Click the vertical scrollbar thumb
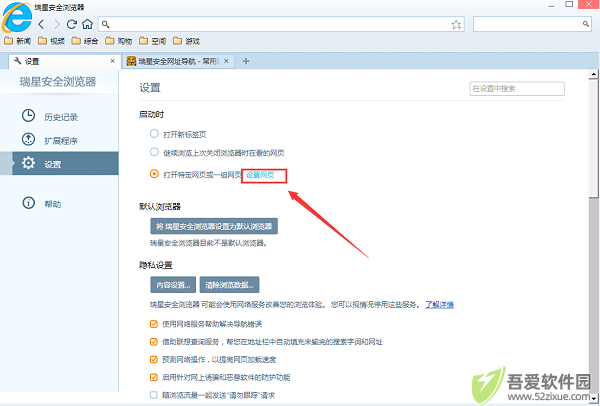The width and height of the screenshot is (600, 406). (593, 140)
